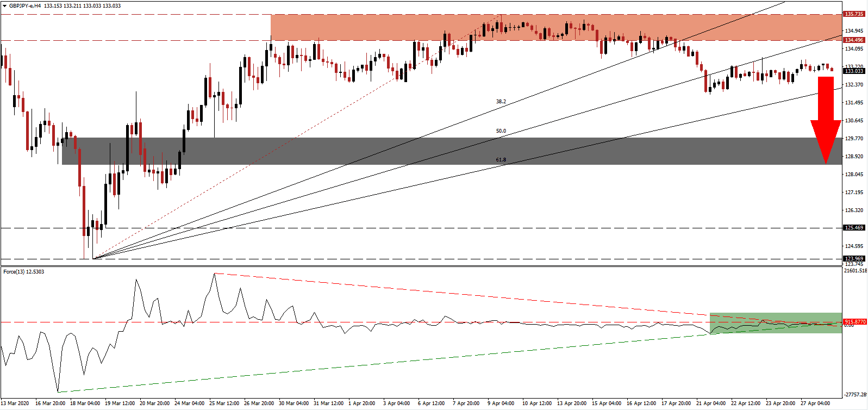Click the current price tag 133.033

854,71
